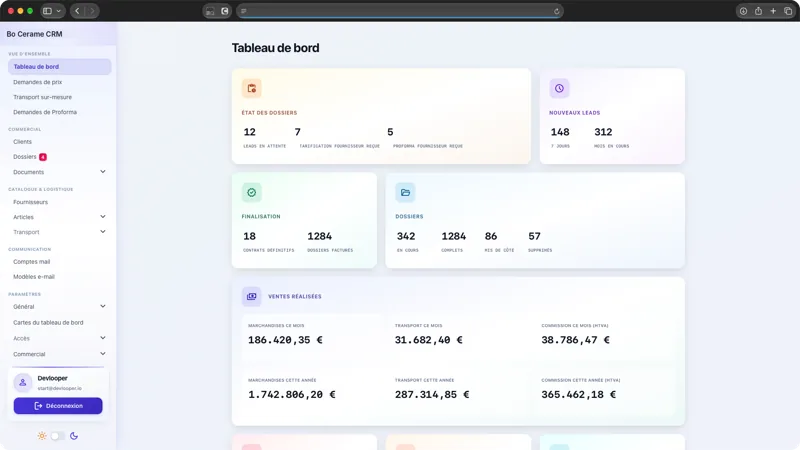The image size is (800, 450).
Task: Click the 365.462,18 € yearly commission amount
Action: (579, 395)
